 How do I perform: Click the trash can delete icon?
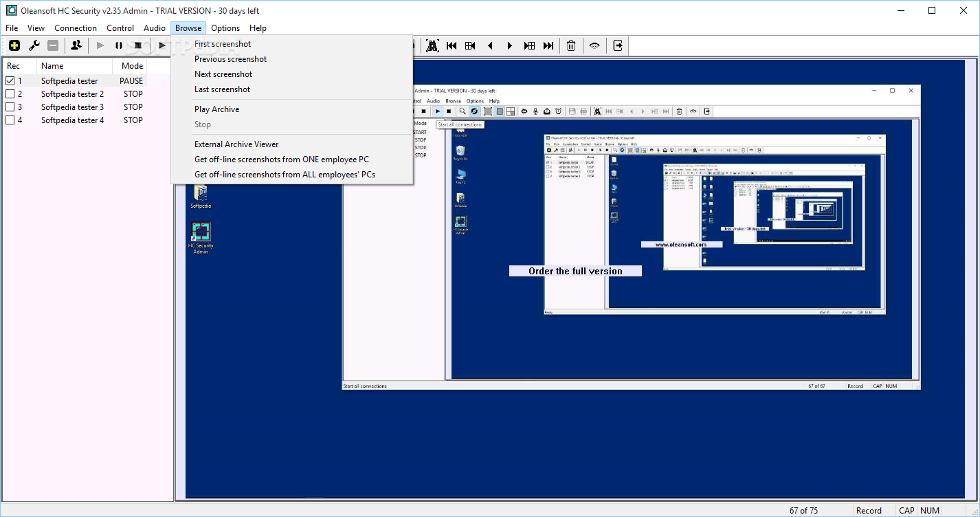(x=571, y=45)
